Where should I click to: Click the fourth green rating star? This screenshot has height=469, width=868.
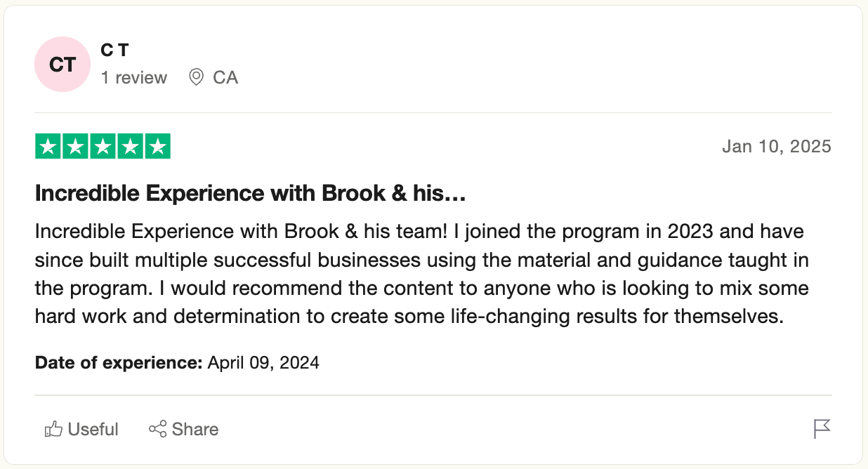131,147
